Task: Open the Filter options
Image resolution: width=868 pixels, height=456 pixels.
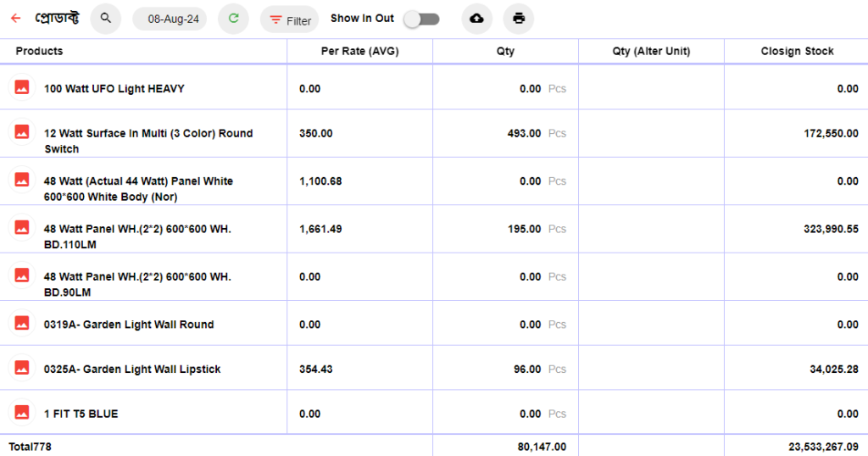Action: 290,20
